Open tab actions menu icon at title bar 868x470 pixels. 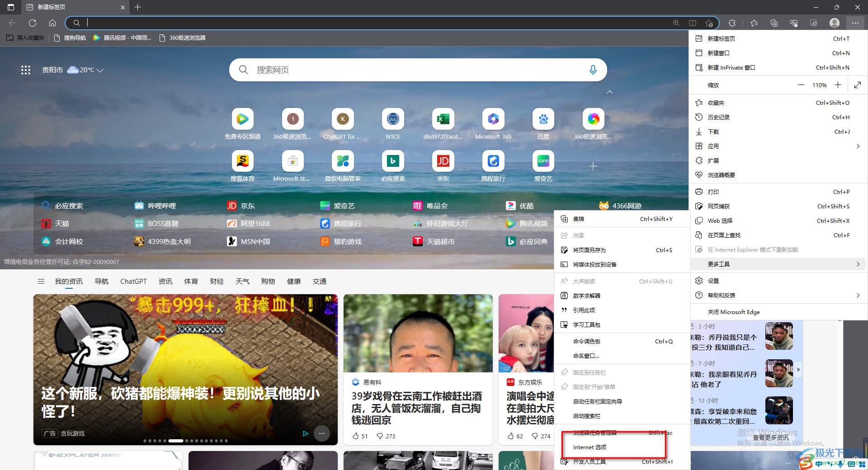pos(11,7)
